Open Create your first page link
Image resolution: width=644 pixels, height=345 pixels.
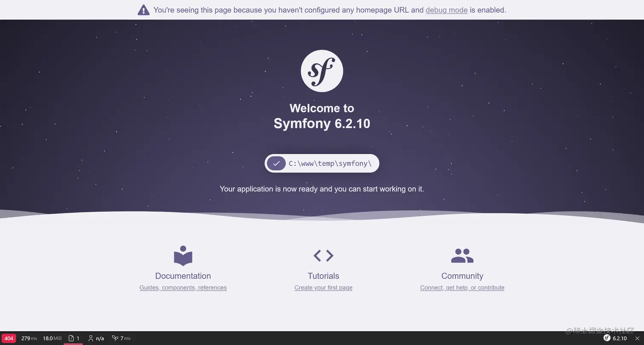[323, 287]
